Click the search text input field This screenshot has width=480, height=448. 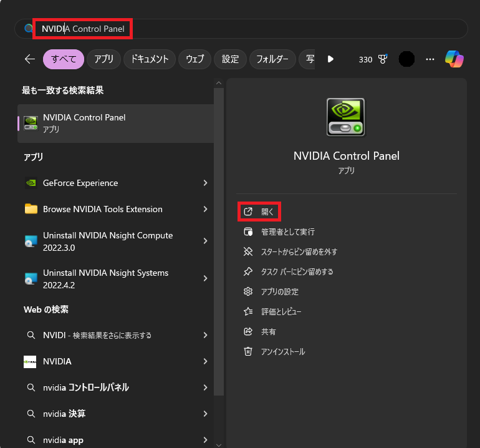(249, 29)
